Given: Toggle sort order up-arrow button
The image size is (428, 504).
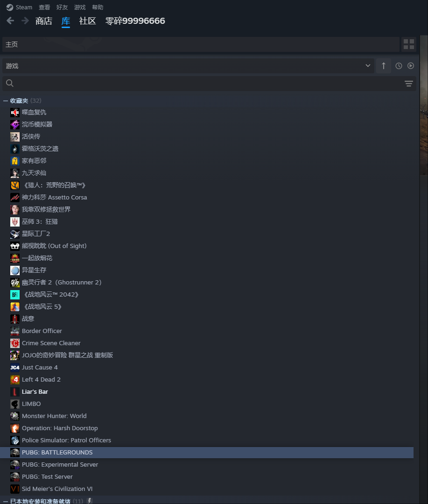Looking at the screenshot, I should tap(383, 66).
